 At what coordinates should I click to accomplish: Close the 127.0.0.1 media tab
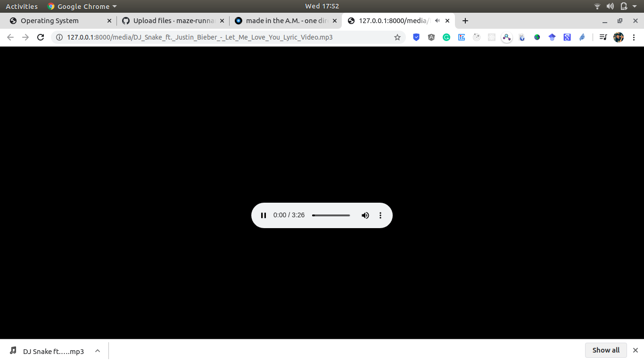pyautogui.click(x=447, y=21)
